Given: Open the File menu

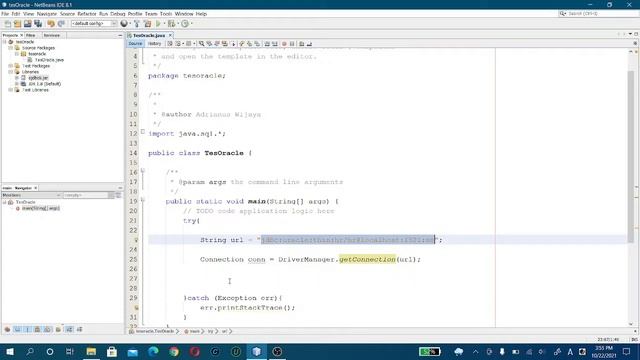Looking at the screenshot, I should tap(5, 13).
